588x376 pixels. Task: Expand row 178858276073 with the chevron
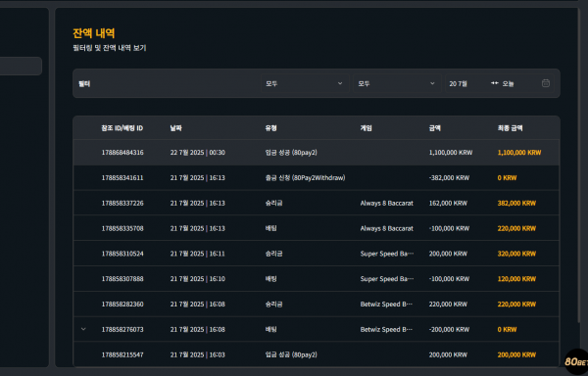pyautogui.click(x=83, y=329)
